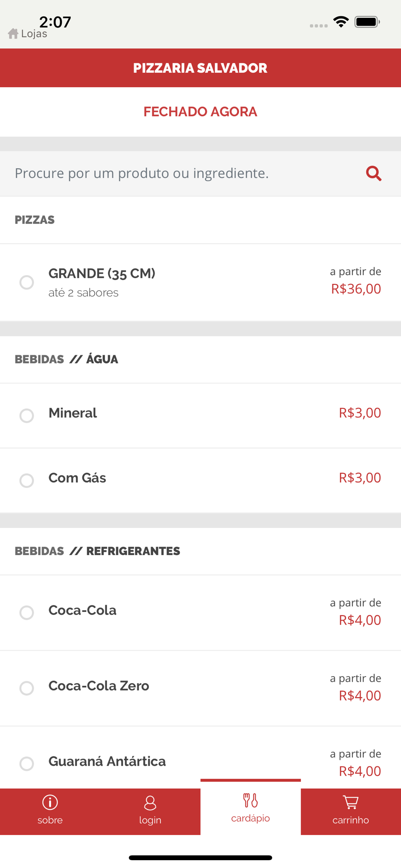The image size is (401, 868).
Task: Open the sobre info icon
Action: pos(50,802)
